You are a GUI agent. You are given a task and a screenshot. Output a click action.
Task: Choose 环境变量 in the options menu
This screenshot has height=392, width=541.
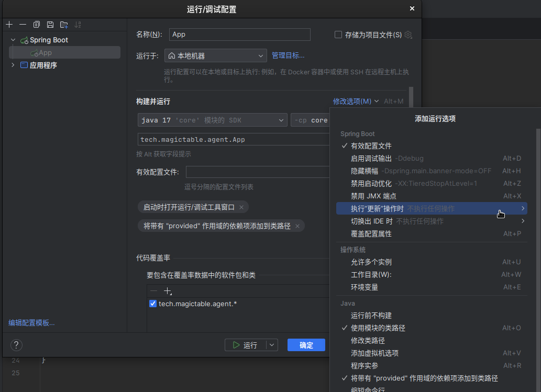tap(365, 287)
